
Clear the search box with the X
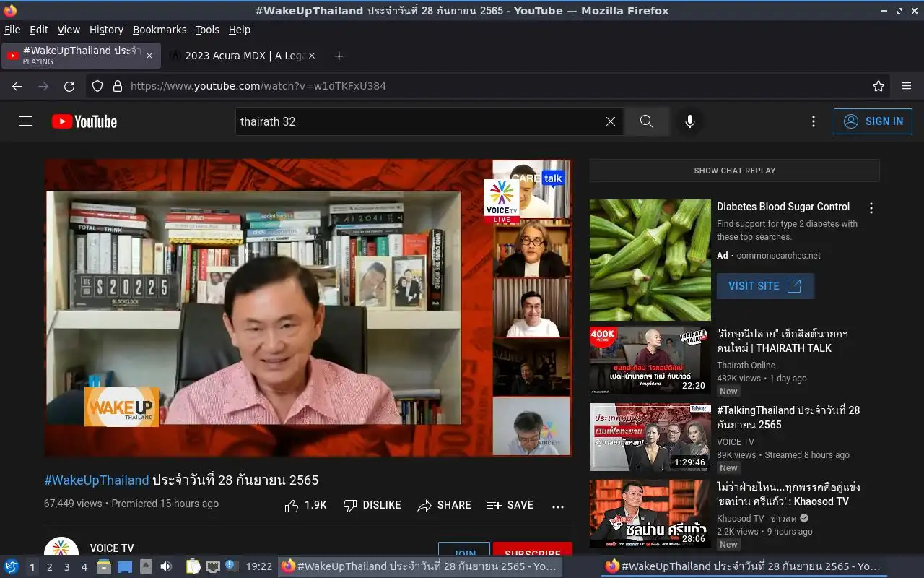pos(611,121)
